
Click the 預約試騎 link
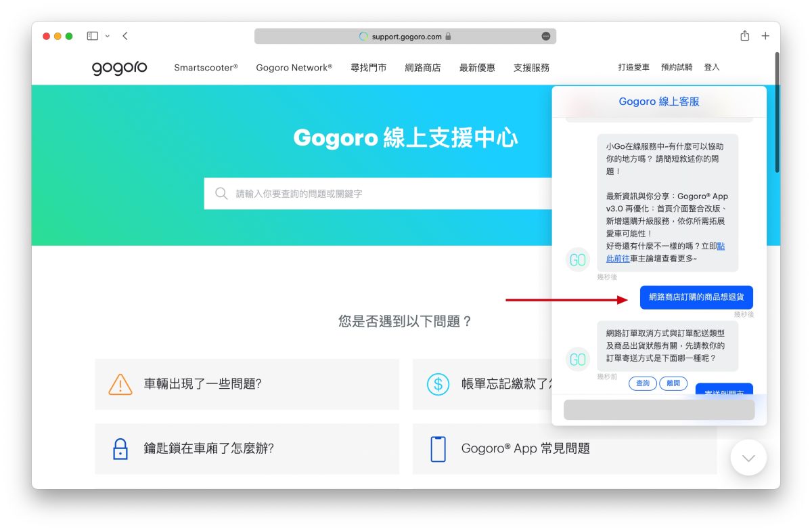pyautogui.click(x=677, y=67)
